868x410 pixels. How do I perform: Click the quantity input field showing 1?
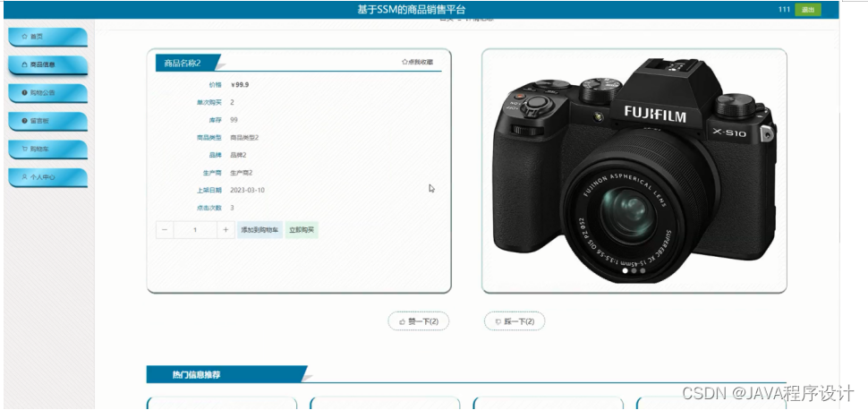(x=195, y=230)
